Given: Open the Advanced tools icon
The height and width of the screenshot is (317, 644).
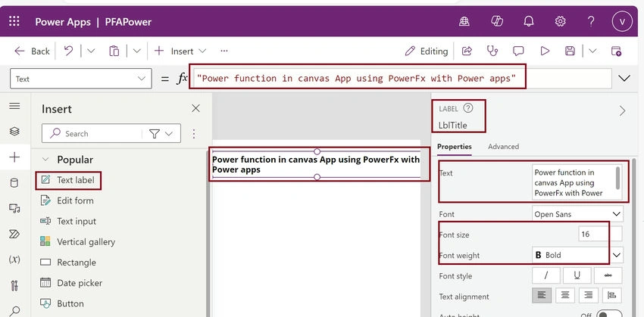Looking at the screenshot, I should [x=14, y=285].
